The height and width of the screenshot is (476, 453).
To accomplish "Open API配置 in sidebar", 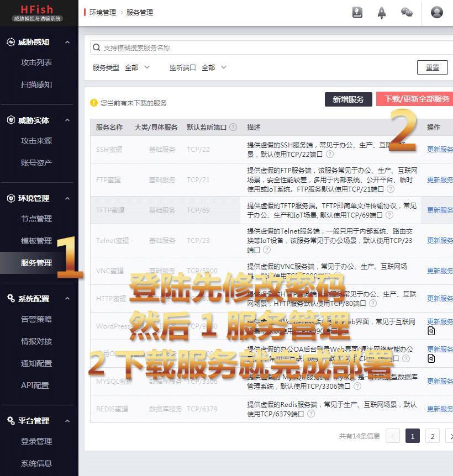I will tap(35, 385).
